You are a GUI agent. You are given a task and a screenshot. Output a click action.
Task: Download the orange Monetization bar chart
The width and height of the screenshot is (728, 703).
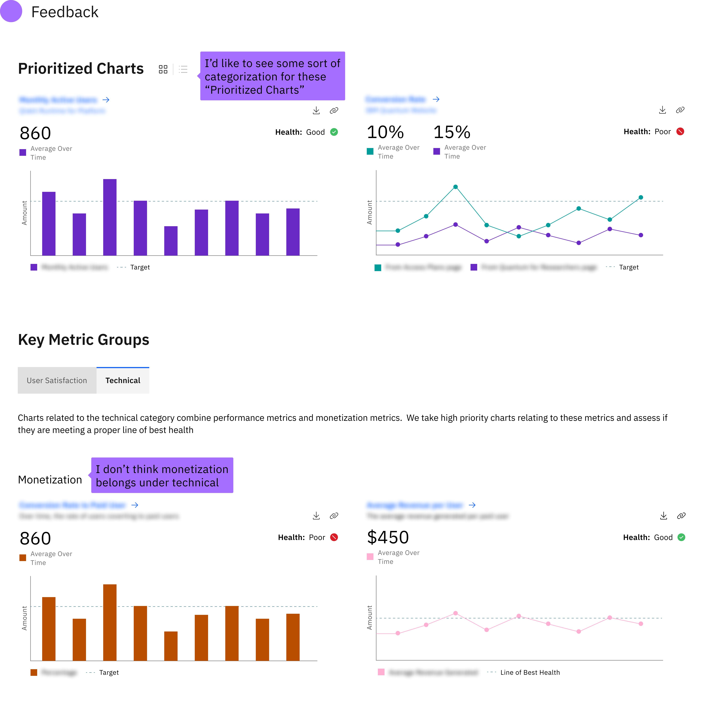coord(316,516)
